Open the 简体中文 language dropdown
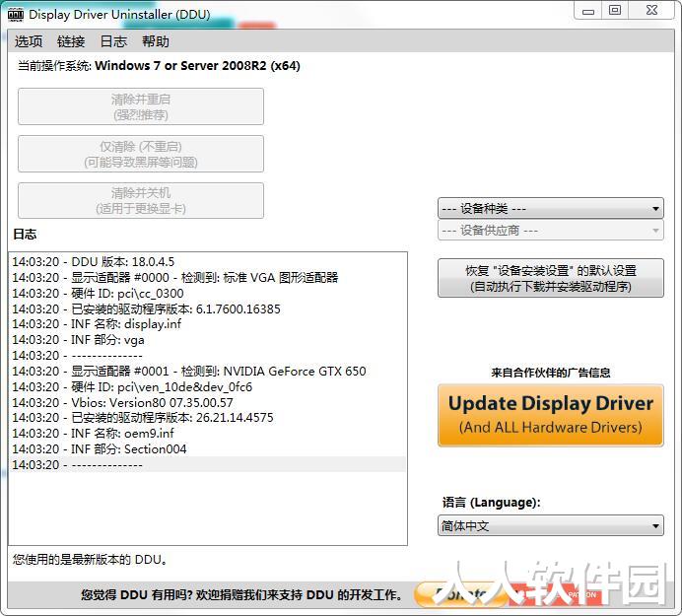 tap(550, 525)
